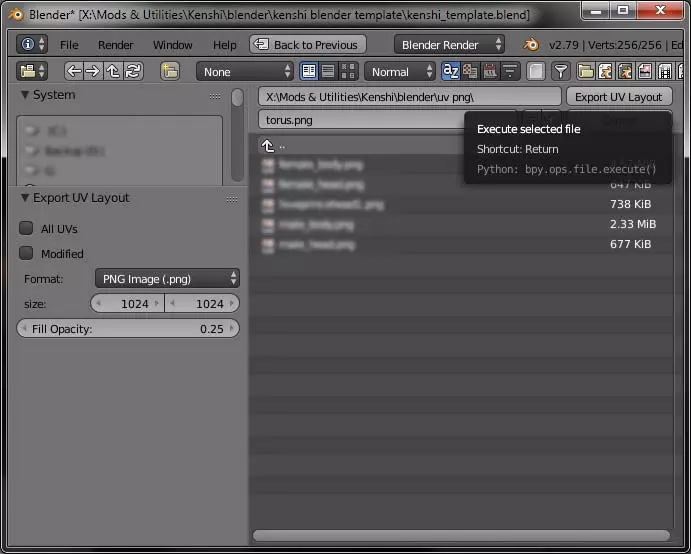Click the Blender icon in the title bar
The image size is (691, 554).
tap(16, 15)
